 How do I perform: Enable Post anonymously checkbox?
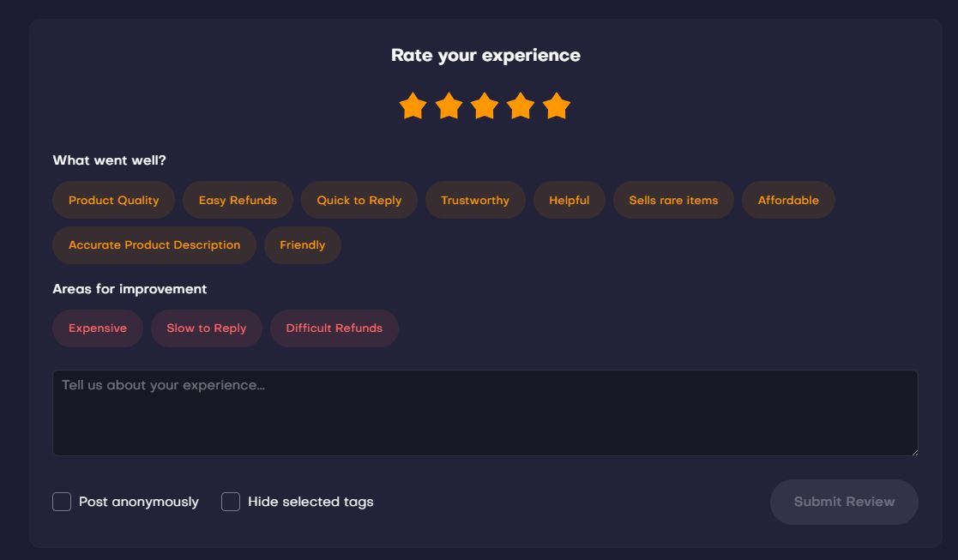62,502
